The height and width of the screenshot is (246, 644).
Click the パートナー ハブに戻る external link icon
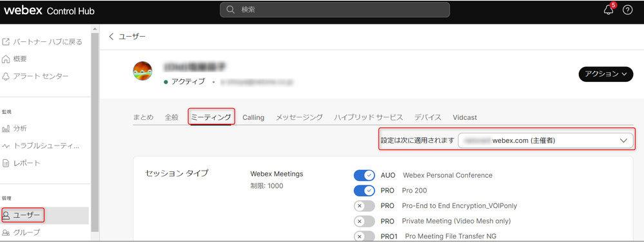pyautogui.click(x=6, y=42)
